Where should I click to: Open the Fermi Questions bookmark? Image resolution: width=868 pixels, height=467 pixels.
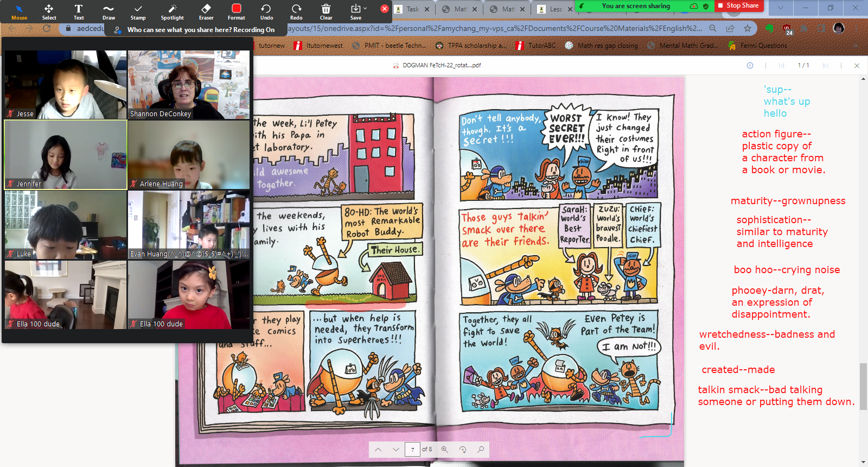point(758,46)
